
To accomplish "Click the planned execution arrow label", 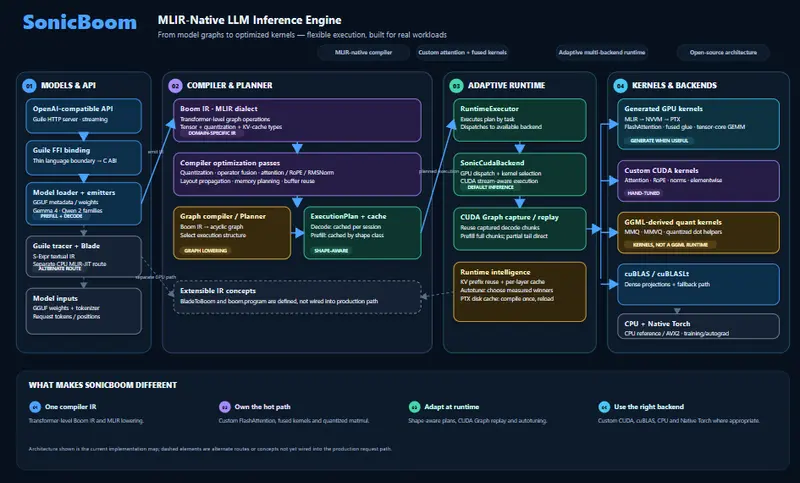I will (439, 171).
